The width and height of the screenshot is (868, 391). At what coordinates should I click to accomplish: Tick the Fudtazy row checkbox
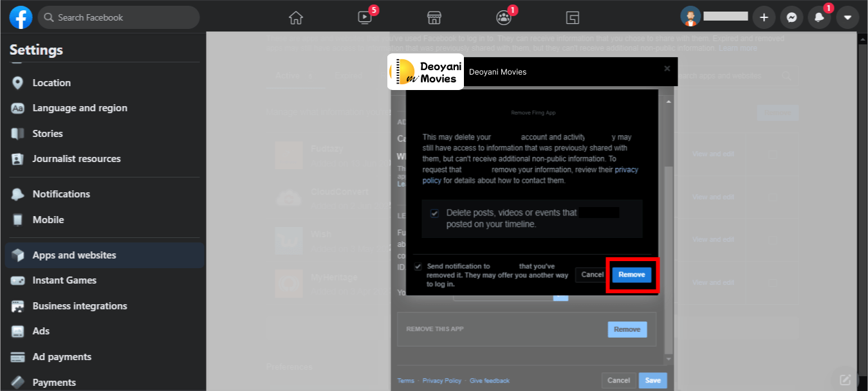click(x=772, y=154)
